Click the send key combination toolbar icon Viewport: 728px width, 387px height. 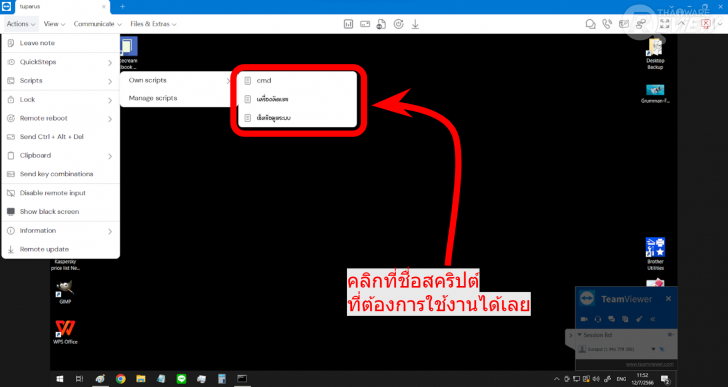[x=365, y=24]
